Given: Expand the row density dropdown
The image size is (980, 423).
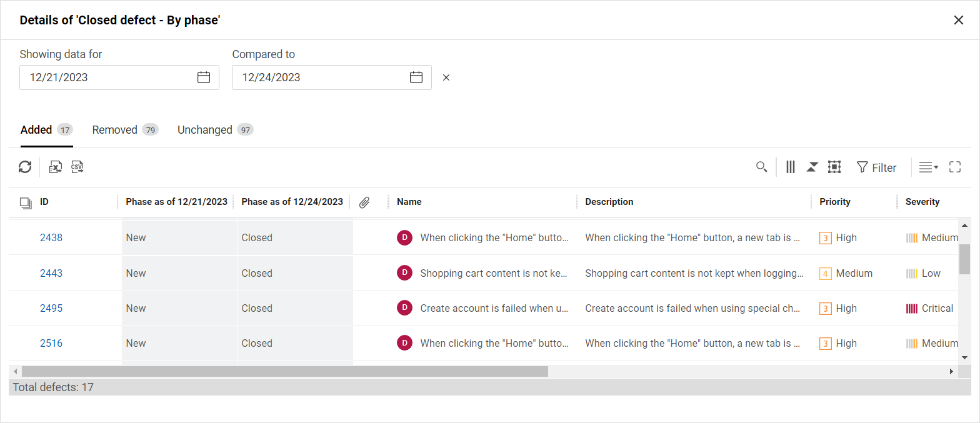Looking at the screenshot, I should (x=928, y=167).
